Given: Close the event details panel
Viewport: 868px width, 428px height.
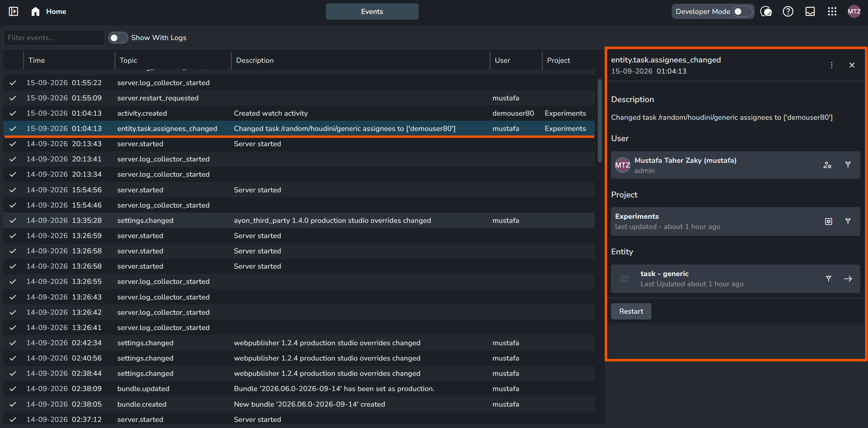Looking at the screenshot, I should pyautogui.click(x=852, y=65).
